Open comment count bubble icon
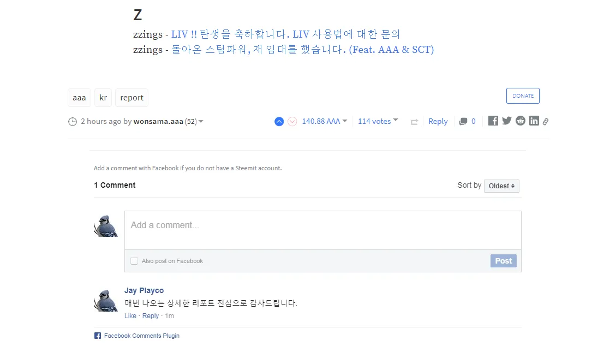The width and height of the screenshot is (592, 364). (463, 122)
